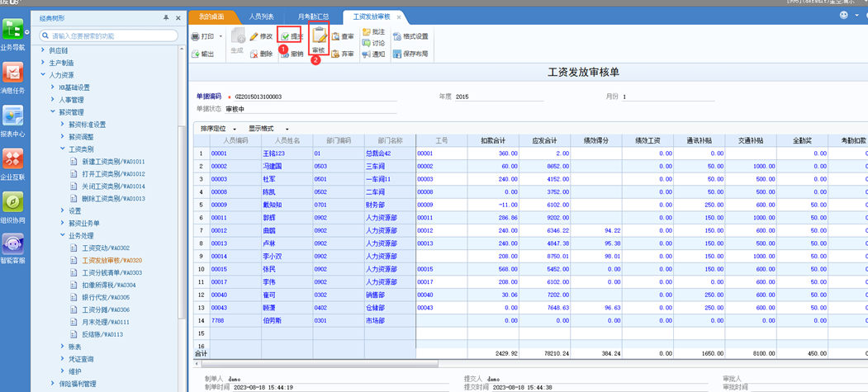Click the 单据编码 document number field

tap(315, 97)
